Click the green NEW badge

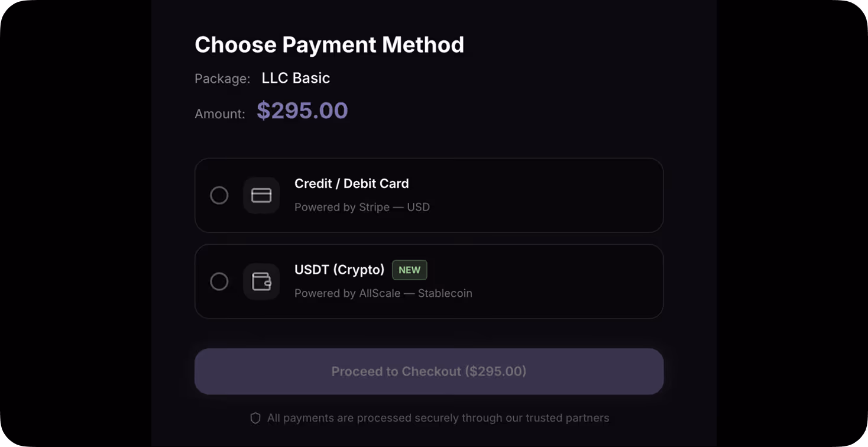[409, 270]
